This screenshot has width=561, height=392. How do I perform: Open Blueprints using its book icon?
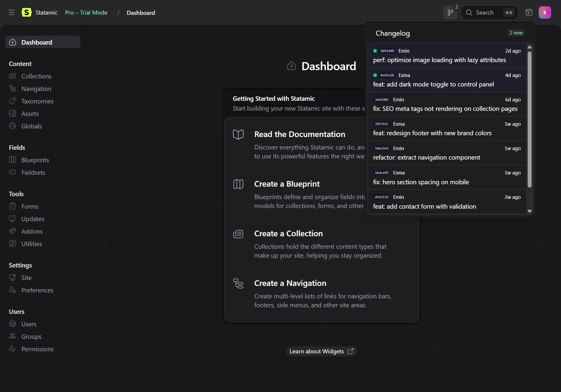coord(12,160)
